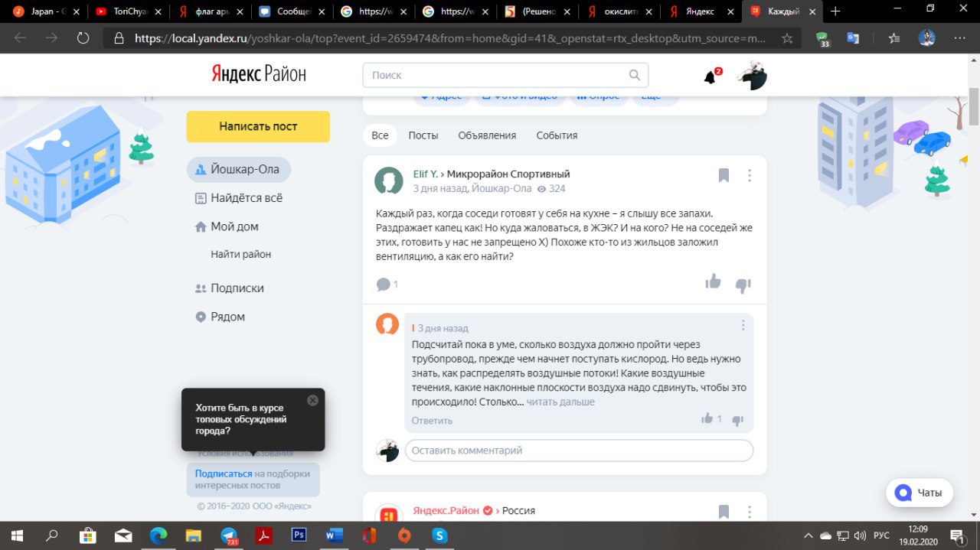Open the user profile avatar in header

tap(752, 76)
